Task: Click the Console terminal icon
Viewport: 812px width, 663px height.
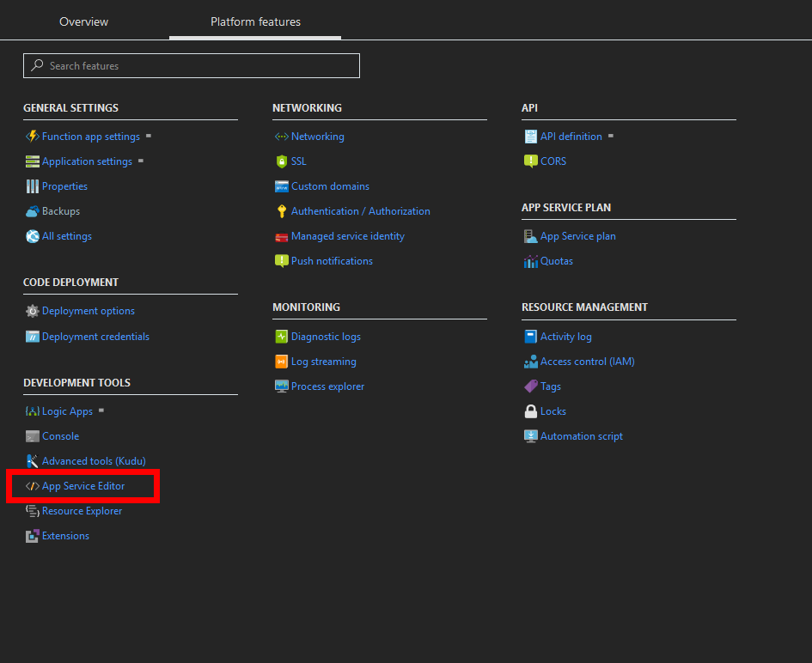Action: click(33, 436)
